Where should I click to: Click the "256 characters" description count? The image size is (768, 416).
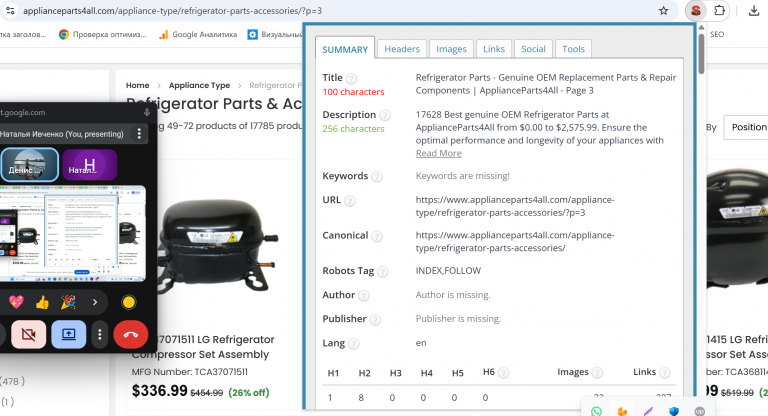click(353, 129)
